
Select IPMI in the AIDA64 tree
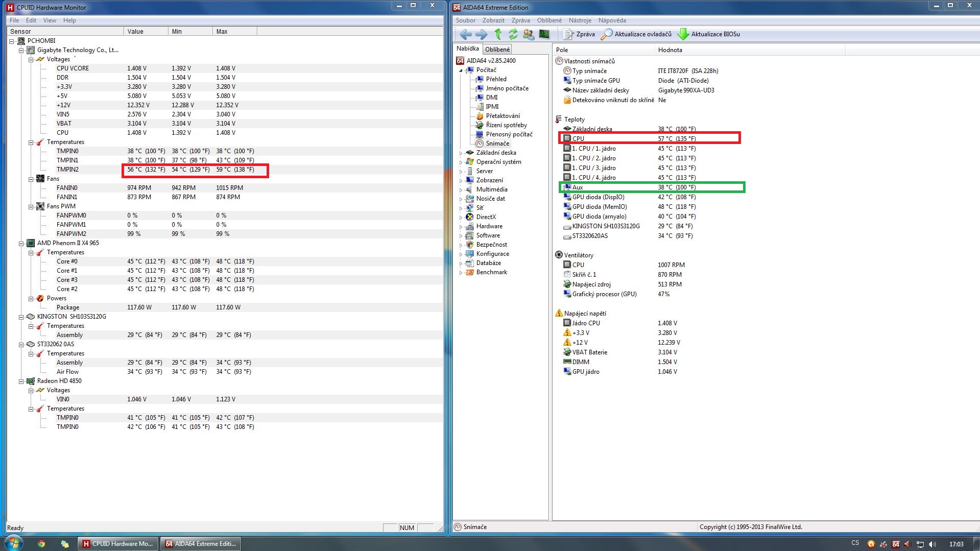pyautogui.click(x=492, y=107)
